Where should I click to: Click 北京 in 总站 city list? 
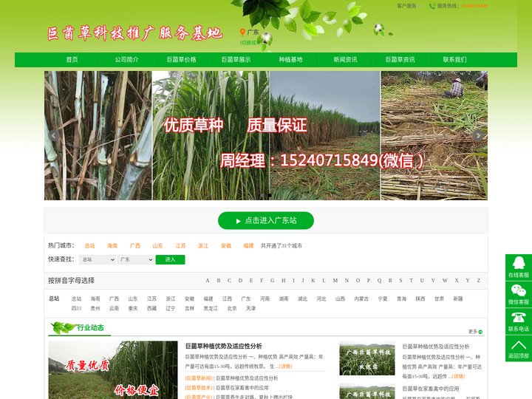[x=232, y=308]
